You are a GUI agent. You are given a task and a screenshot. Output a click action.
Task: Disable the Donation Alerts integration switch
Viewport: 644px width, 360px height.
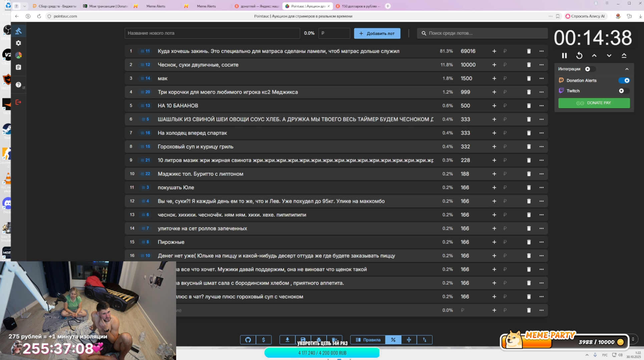(624, 80)
